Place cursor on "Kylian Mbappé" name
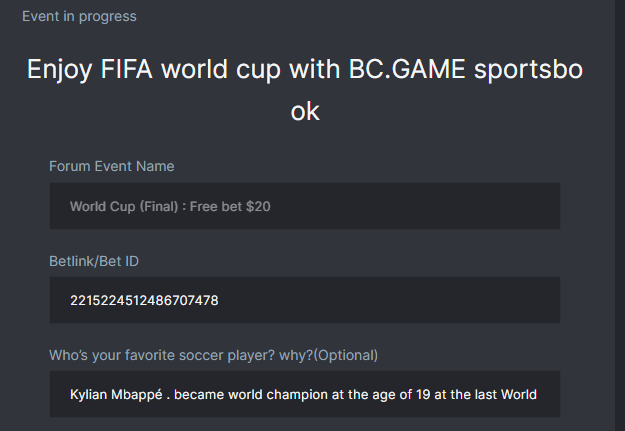The height and width of the screenshot is (431, 625). pyautogui.click(x=115, y=394)
